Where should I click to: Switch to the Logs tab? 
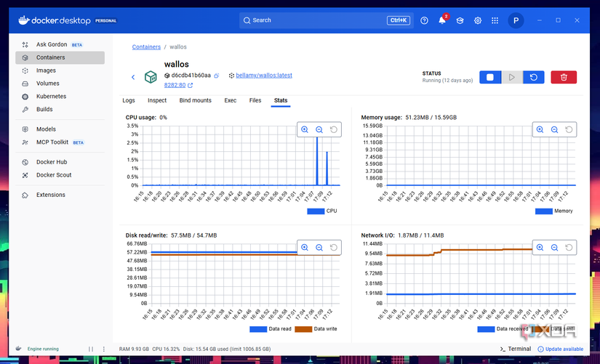[129, 100]
